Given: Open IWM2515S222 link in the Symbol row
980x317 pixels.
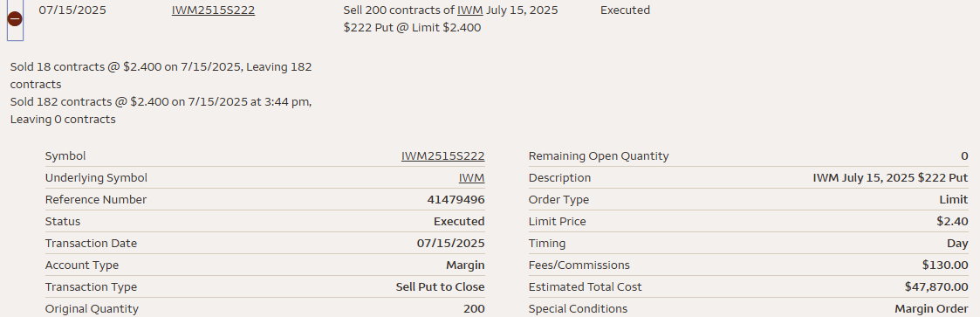Looking at the screenshot, I should pos(442,155).
